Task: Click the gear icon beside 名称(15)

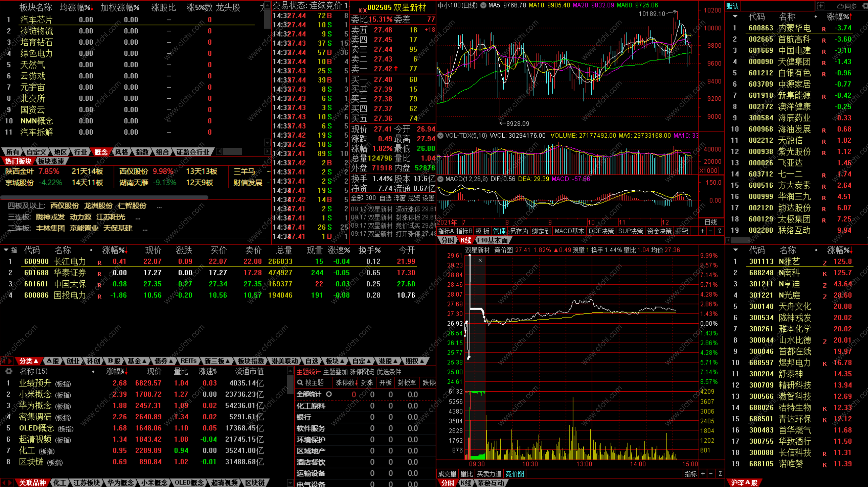Action: point(9,371)
